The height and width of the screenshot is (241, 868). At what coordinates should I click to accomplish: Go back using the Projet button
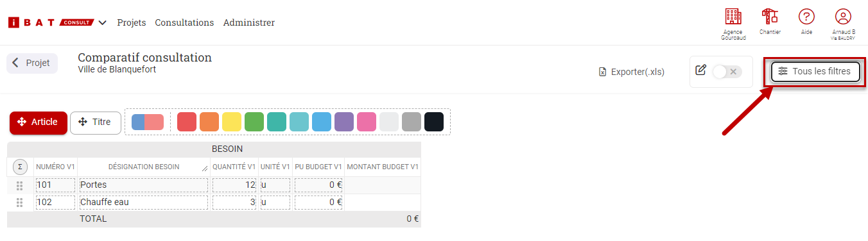pyautogui.click(x=32, y=63)
